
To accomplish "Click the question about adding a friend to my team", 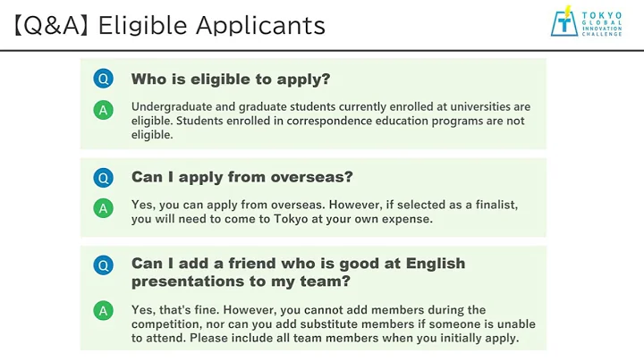I will [x=298, y=273].
